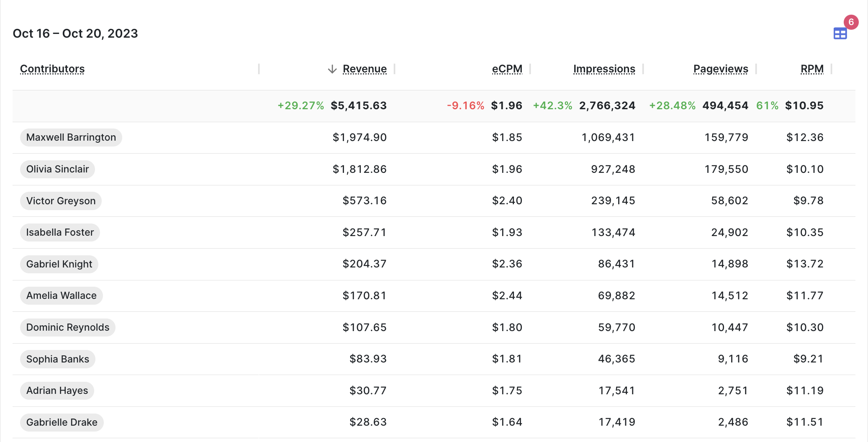Click Amelia Wallace's impressions 69,882
Image resolution: width=868 pixels, height=442 pixels.
[x=616, y=296]
